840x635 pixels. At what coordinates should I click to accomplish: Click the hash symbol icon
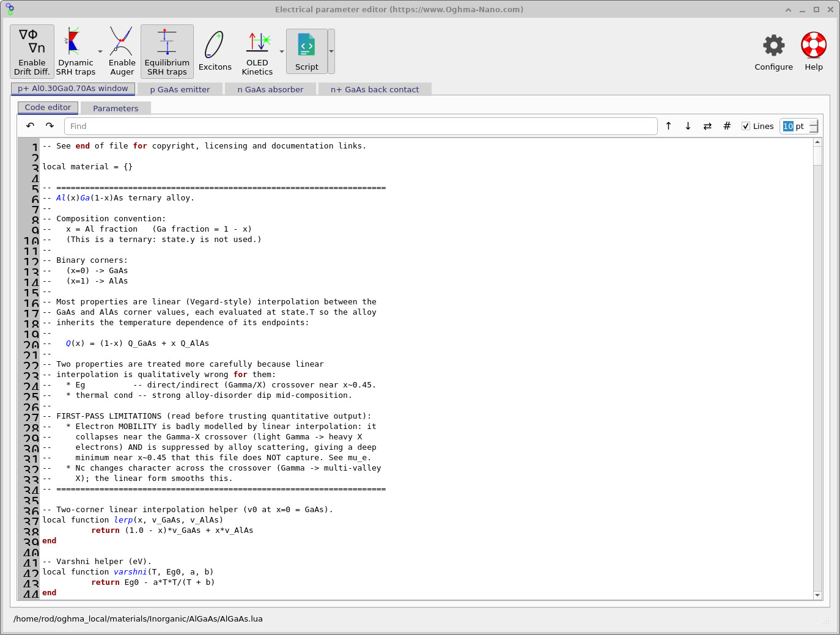pos(727,126)
